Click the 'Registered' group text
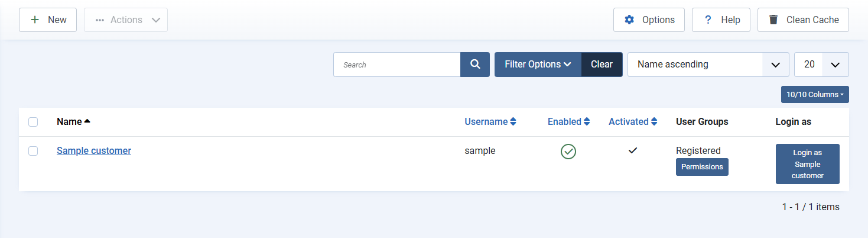The image size is (868, 238). [x=698, y=150]
